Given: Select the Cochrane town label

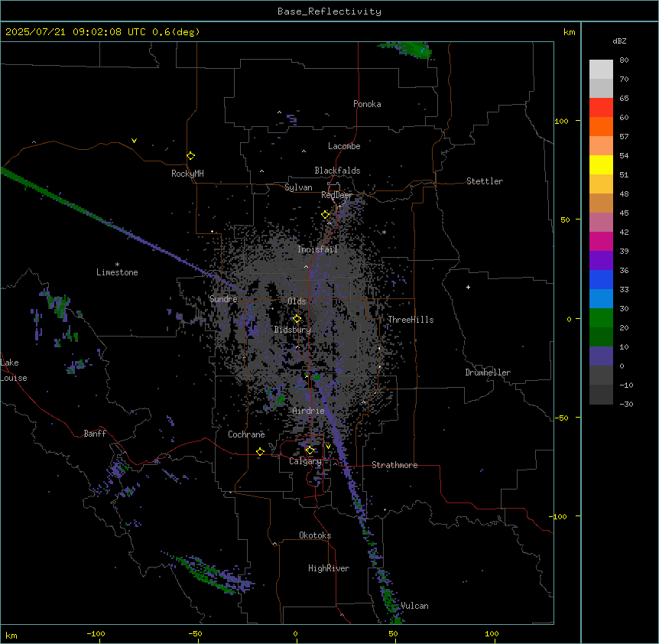Looking at the screenshot, I should tap(246, 434).
